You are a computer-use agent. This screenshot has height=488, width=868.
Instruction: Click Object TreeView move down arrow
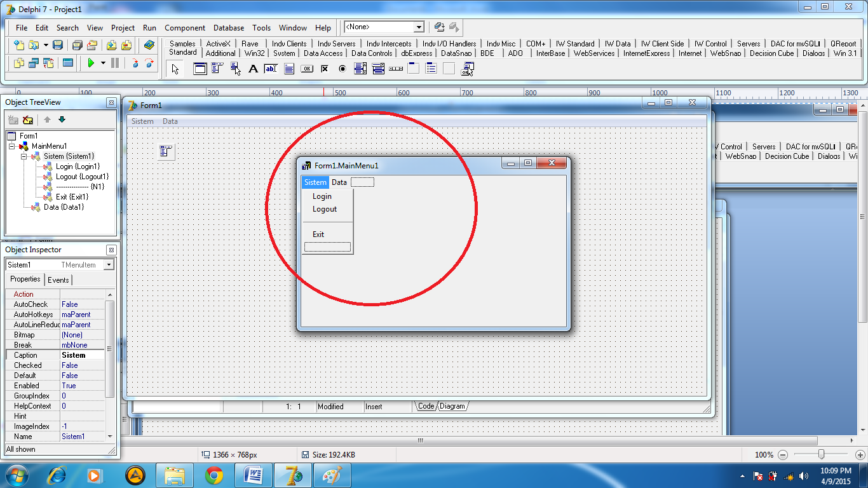pyautogui.click(x=62, y=119)
